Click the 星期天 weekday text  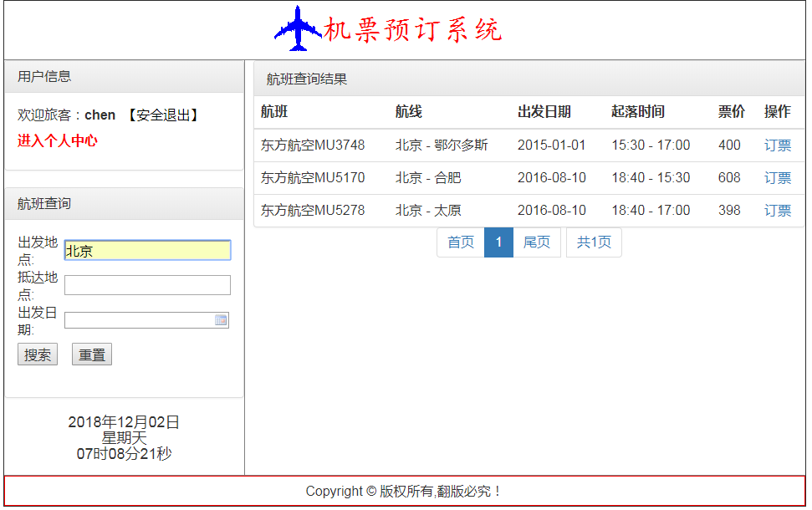tap(124, 438)
